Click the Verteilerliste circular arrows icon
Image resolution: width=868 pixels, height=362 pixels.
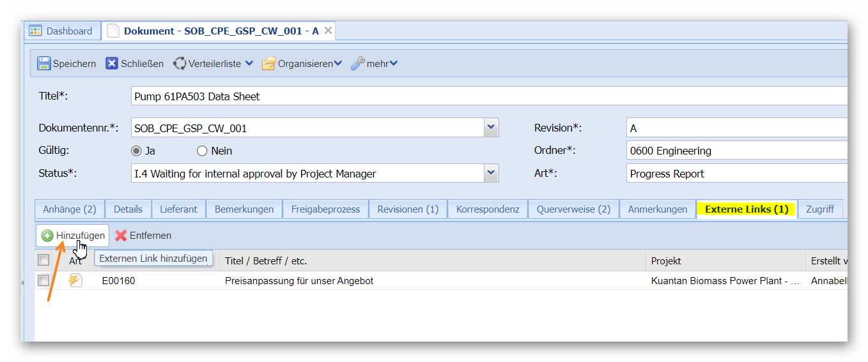pos(180,64)
